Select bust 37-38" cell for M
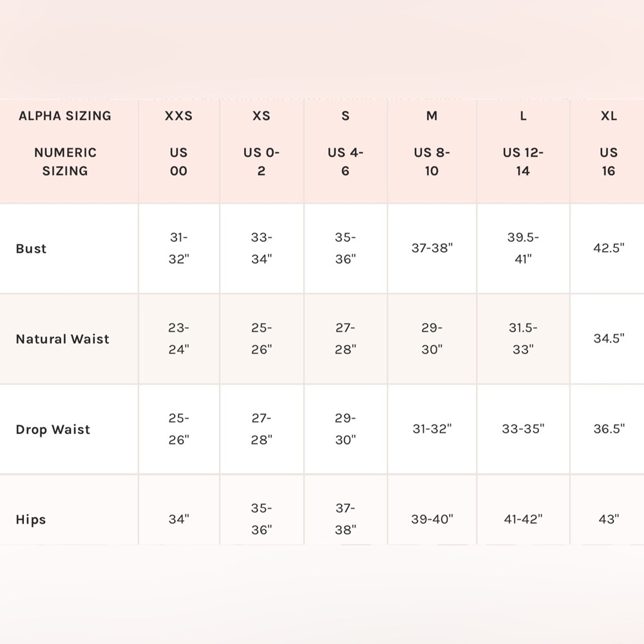644x644 pixels. pos(431,249)
